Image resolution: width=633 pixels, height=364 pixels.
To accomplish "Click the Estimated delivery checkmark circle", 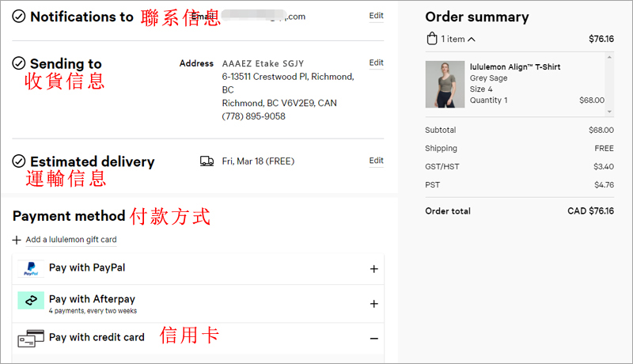I will click(18, 161).
